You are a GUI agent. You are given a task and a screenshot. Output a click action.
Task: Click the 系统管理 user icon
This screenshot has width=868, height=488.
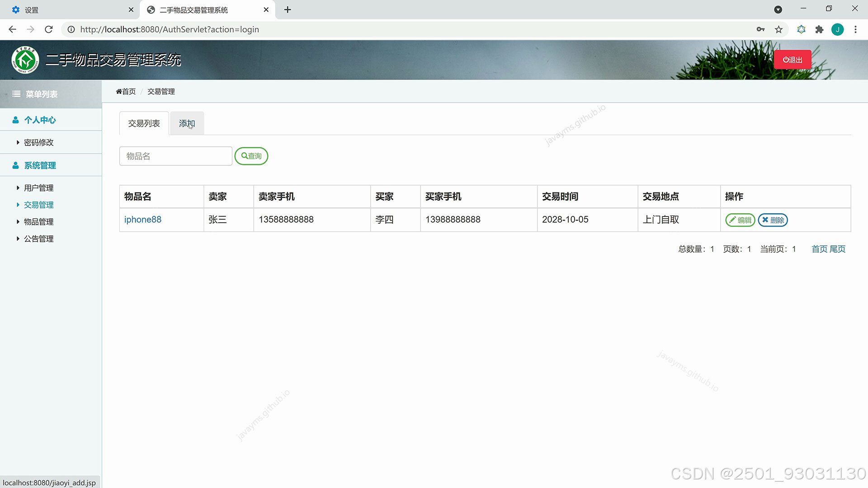pos(15,165)
